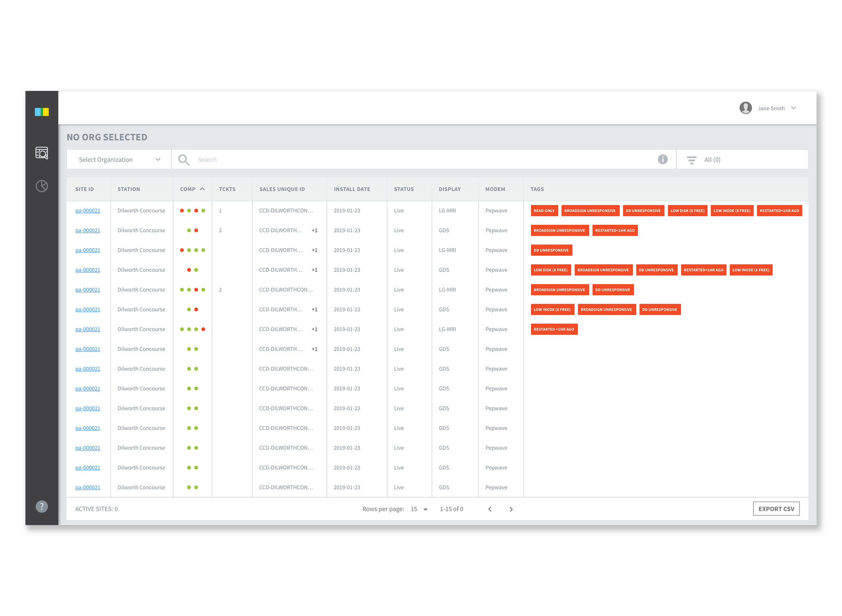Expand Jane Smith user menu chevron
Viewport: 842px width, 616px height.
[x=793, y=108]
